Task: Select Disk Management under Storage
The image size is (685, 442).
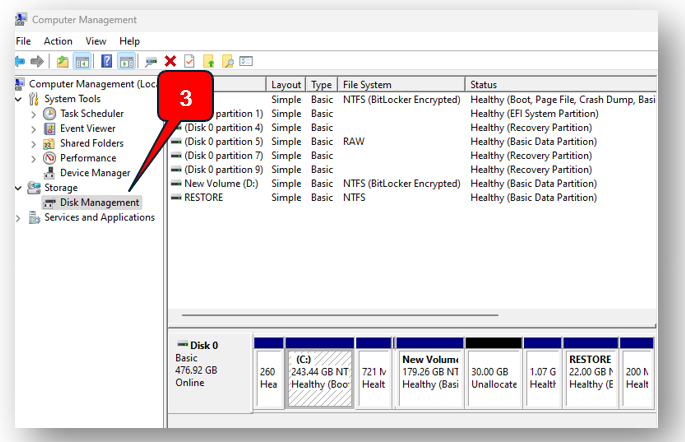Action: click(99, 203)
